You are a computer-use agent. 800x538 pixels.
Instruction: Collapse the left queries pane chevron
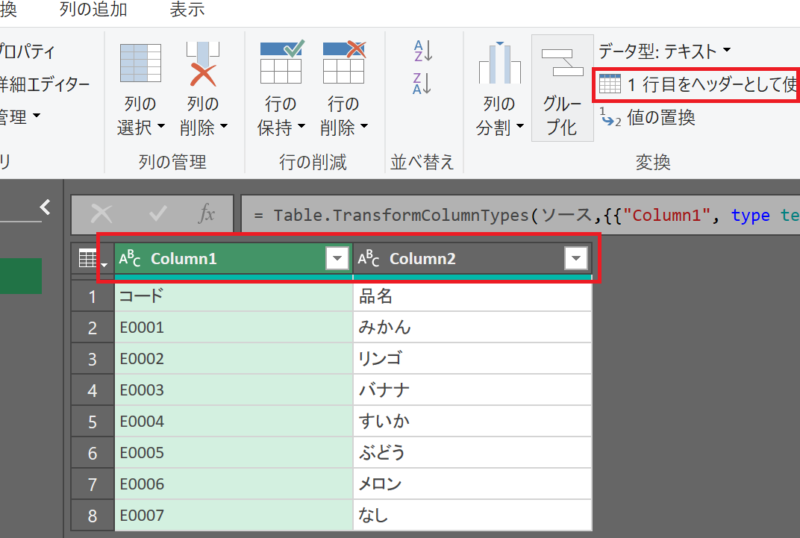pyautogui.click(x=44, y=207)
